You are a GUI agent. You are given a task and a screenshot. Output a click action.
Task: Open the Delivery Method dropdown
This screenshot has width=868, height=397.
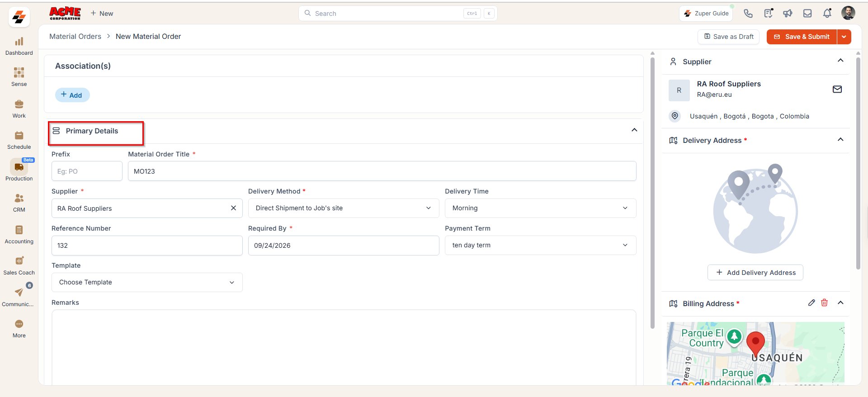tap(344, 208)
